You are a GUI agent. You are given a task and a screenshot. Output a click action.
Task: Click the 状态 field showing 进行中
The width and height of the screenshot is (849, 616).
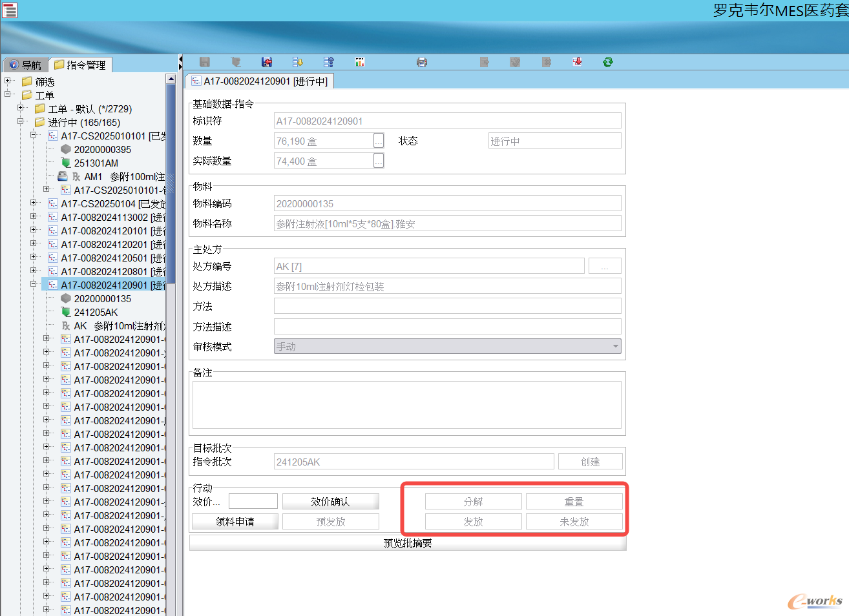[x=554, y=141]
